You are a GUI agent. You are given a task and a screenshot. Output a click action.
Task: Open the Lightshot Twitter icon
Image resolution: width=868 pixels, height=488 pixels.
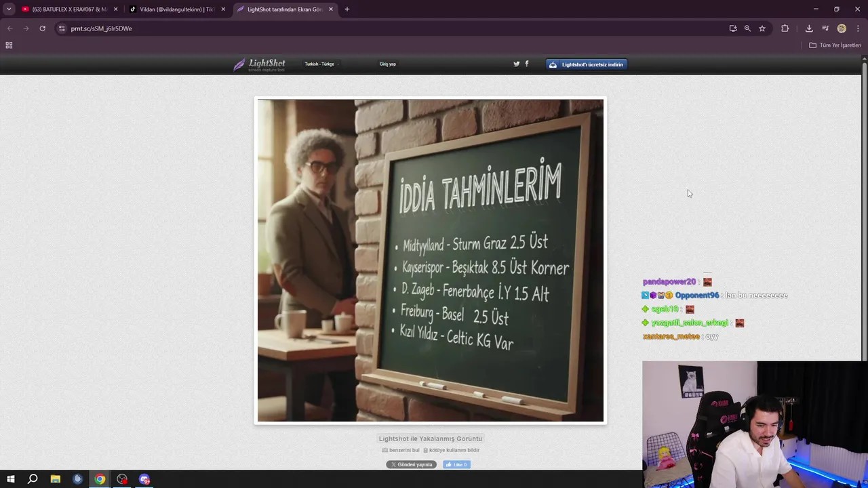coord(517,64)
